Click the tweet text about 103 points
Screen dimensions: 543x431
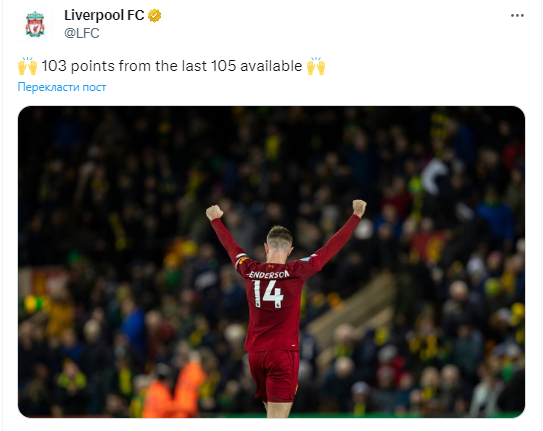pyautogui.click(x=172, y=66)
